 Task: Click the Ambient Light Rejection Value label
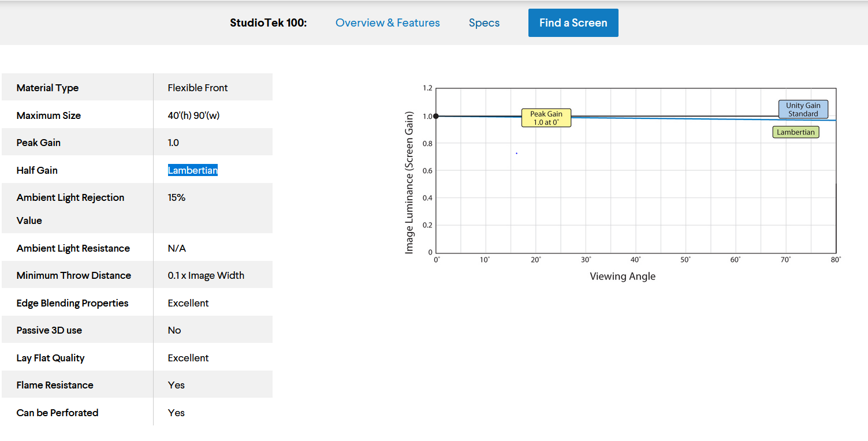(x=70, y=208)
